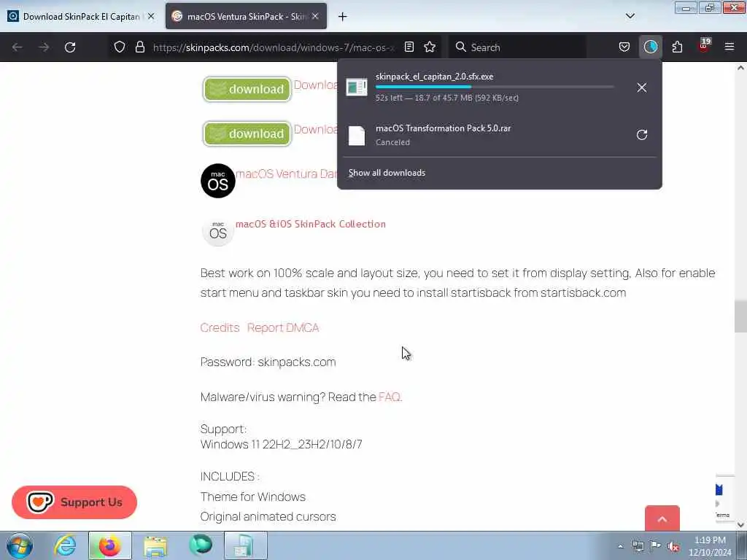Open the extensions puzzle icon
Viewport: 747px width, 560px height.
[x=677, y=47]
